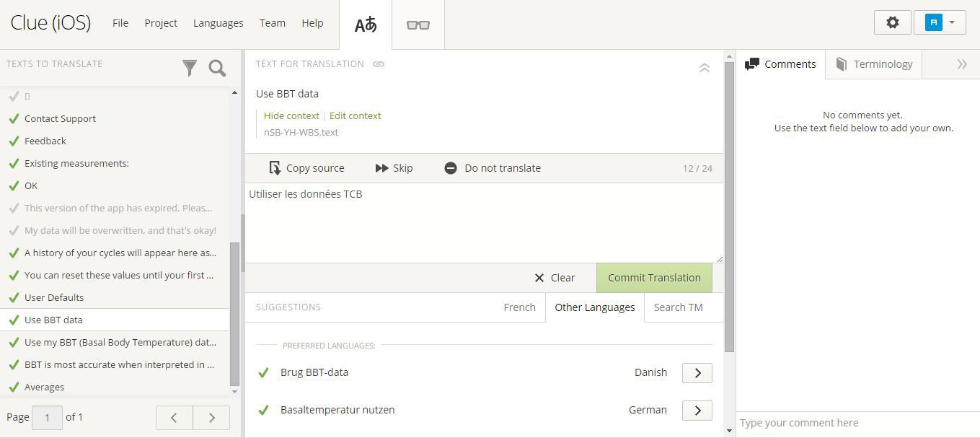Click the checkmark beside Averages
The height and width of the screenshot is (438, 980).
coord(13,387)
